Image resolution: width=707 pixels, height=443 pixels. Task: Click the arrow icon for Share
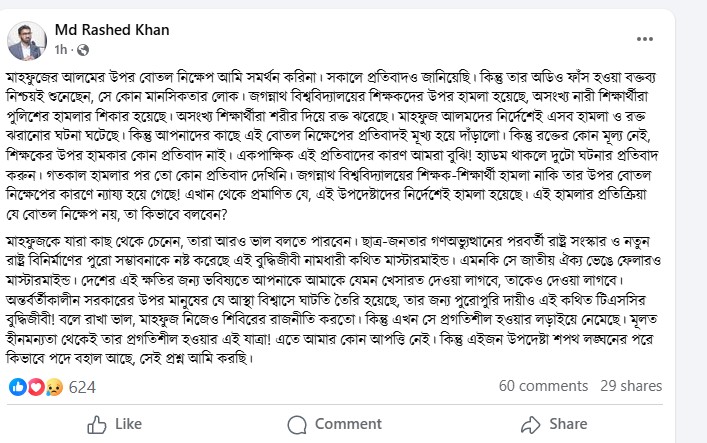pos(525,424)
